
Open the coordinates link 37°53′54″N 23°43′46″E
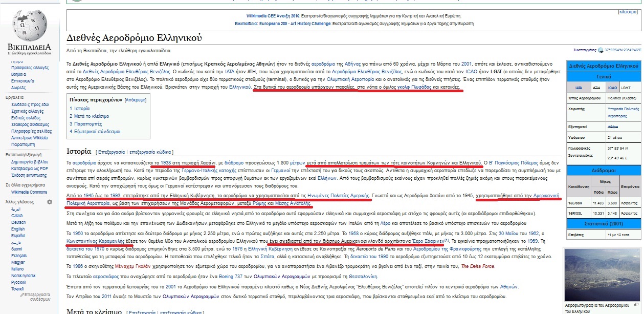pyautogui.click(x=623, y=50)
